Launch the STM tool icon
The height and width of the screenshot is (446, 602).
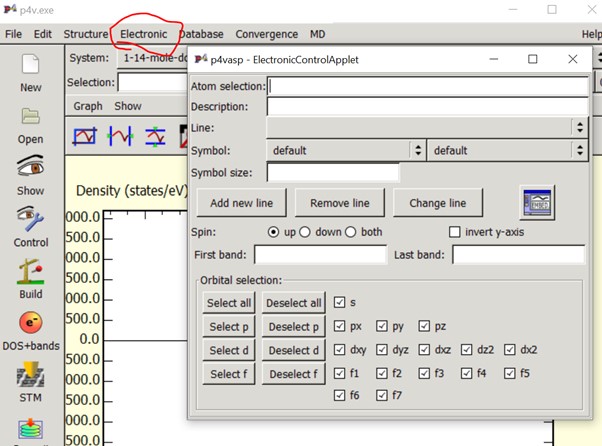click(x=30, y=374)
